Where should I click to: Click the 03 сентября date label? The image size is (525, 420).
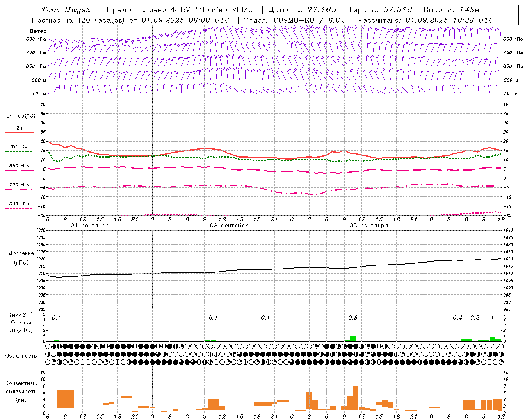(x=369, y=226)
